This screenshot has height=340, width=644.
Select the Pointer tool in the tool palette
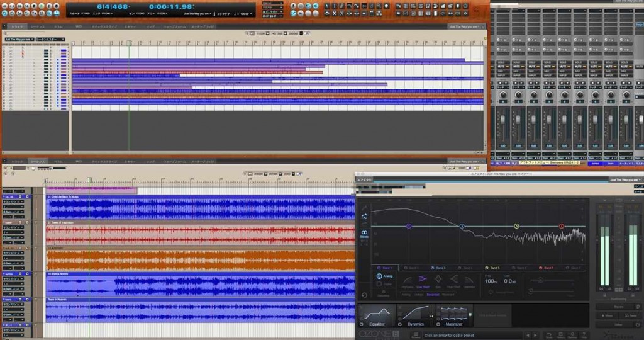click(327, 6)
